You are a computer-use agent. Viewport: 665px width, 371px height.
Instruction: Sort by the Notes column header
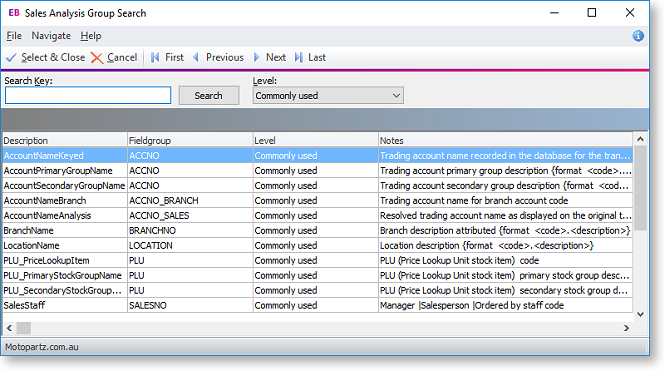coord(505,140)
